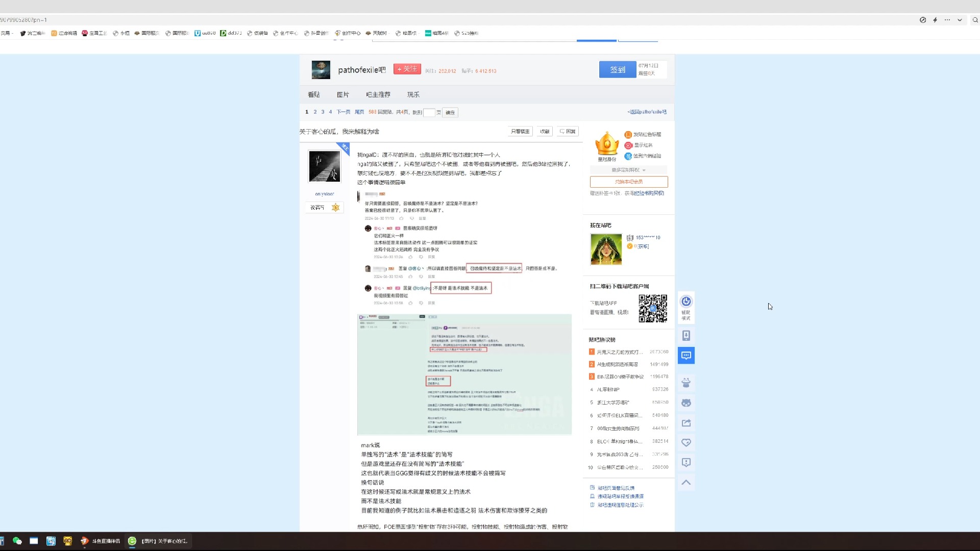The width and height of the screenshot is (980, 551).
Task: Click the mobile download sidebar icon
Action: coord(686,335)
